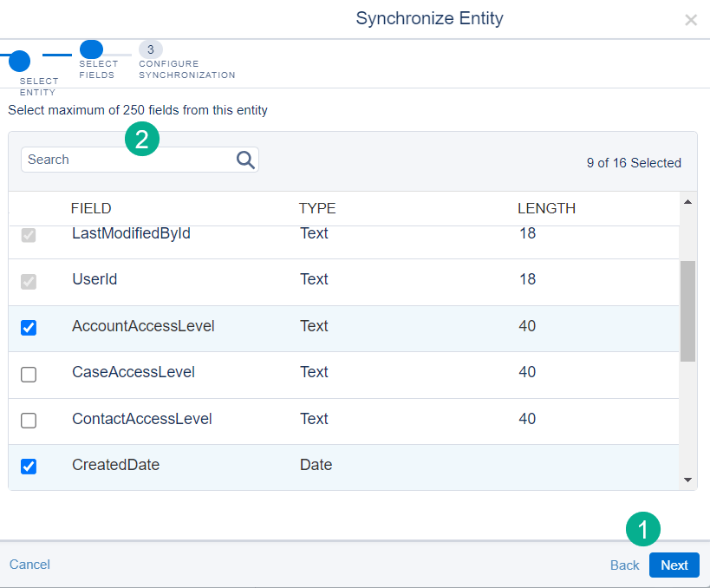Click the scroll up arrow in field list
Screen dimensions: 710x588
[687, 203]
